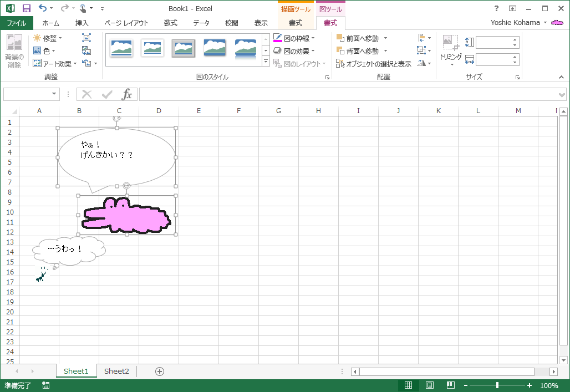Open touch/mouse mode button
Viewport: 570px width, 392px height.
[83, 8]
